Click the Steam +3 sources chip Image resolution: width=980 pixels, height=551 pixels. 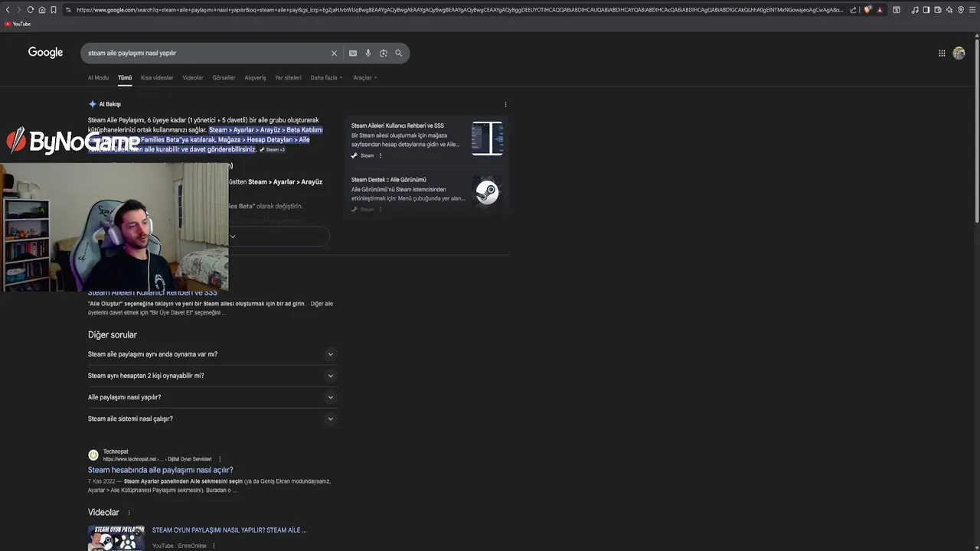[273, 150]
